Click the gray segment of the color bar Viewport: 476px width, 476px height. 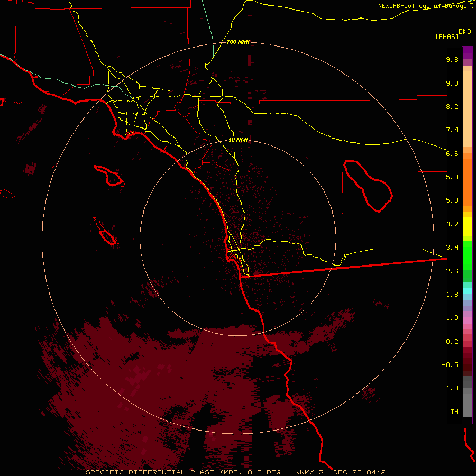(x=467, y=396)
